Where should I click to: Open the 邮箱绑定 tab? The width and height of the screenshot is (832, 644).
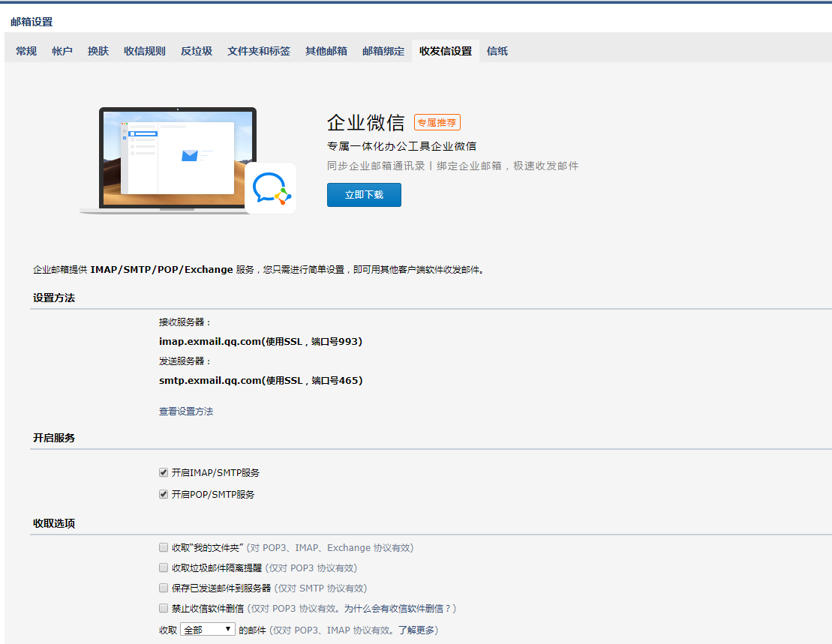[x=382, y=50]
